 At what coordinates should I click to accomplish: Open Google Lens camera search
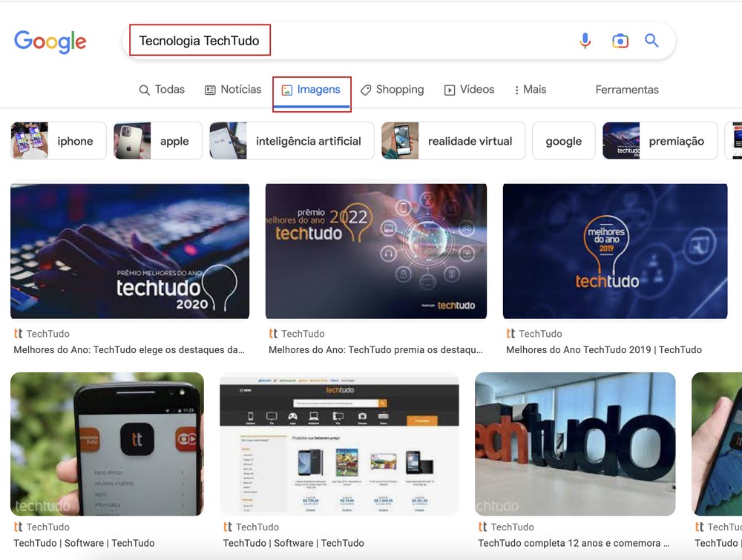(620, 41)
